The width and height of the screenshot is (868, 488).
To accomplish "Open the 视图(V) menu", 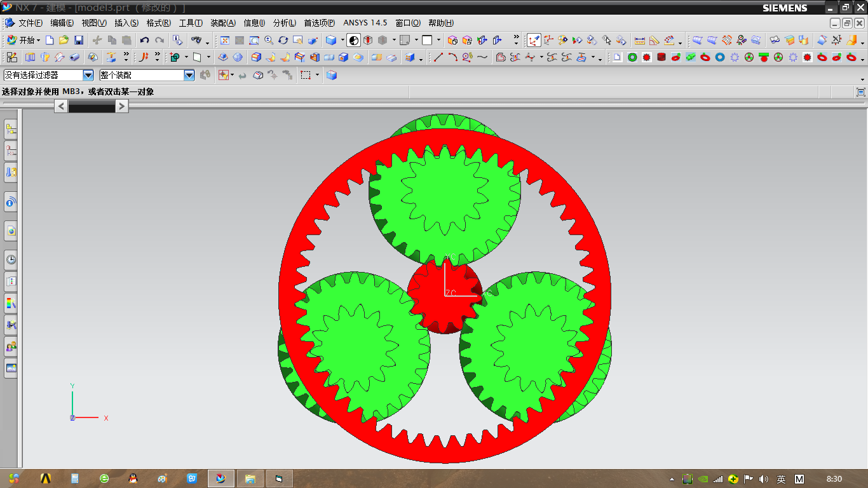I will 94,23.
